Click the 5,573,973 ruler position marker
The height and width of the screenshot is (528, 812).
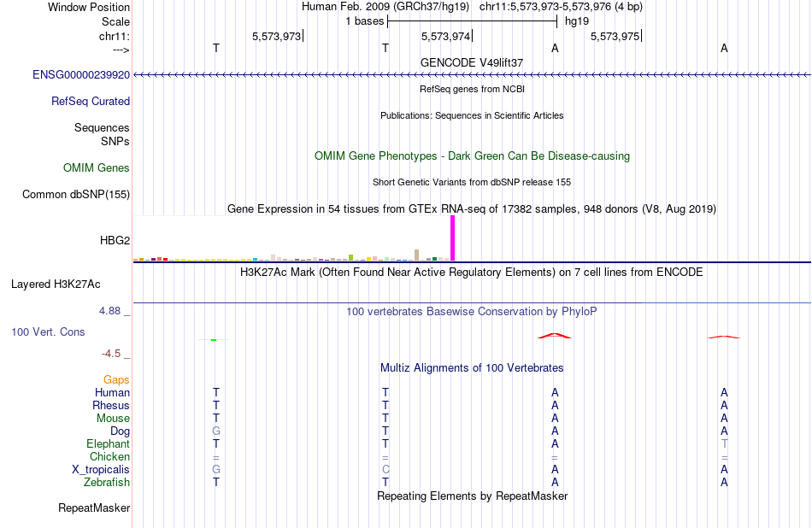click(278, 37)
